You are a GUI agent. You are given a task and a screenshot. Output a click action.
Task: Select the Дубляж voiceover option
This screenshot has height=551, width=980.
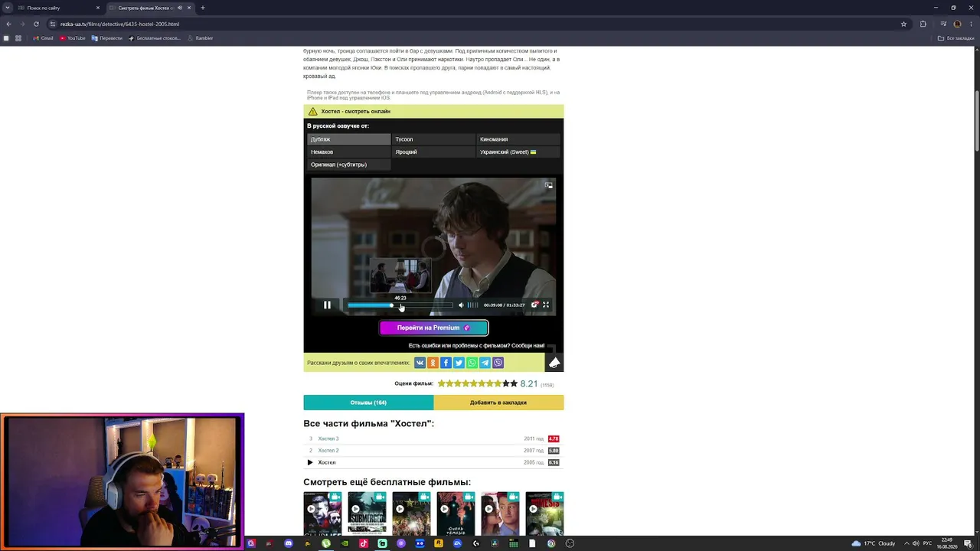point(349,139)
